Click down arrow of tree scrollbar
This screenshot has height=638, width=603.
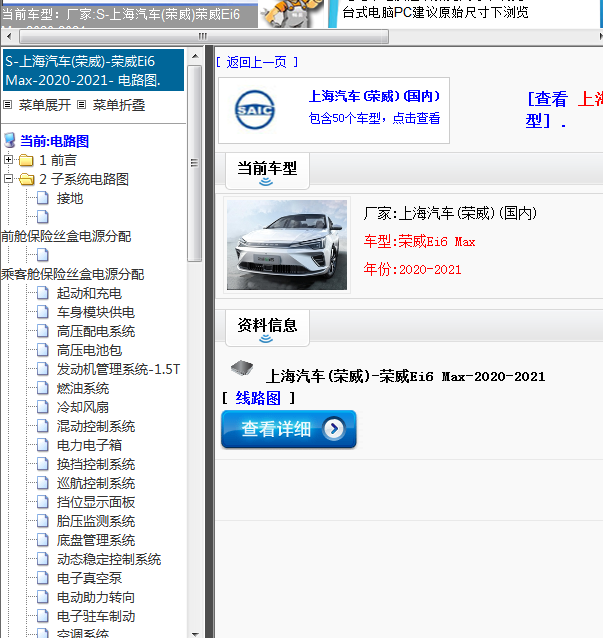tap(195, 633)
